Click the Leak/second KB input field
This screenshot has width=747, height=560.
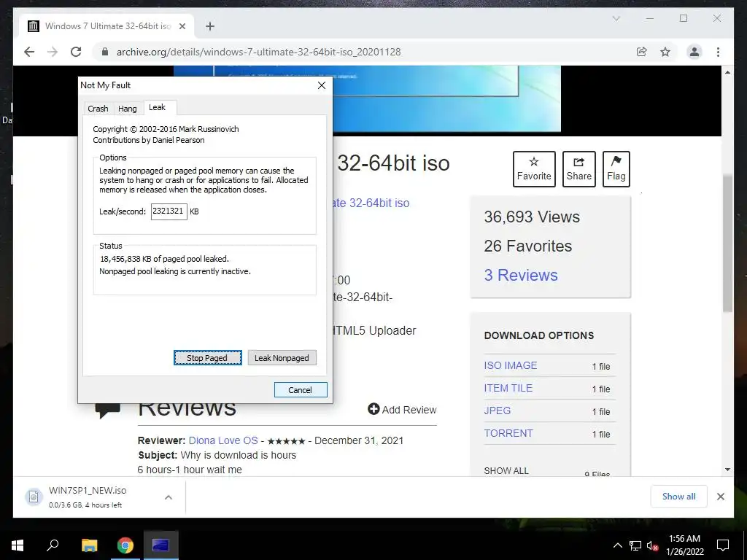click(x=169, y=211)
